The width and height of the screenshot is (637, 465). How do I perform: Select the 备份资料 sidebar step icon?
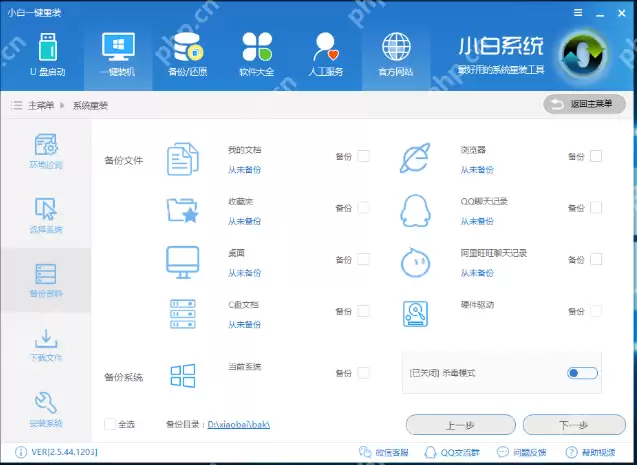coord(46,274)
